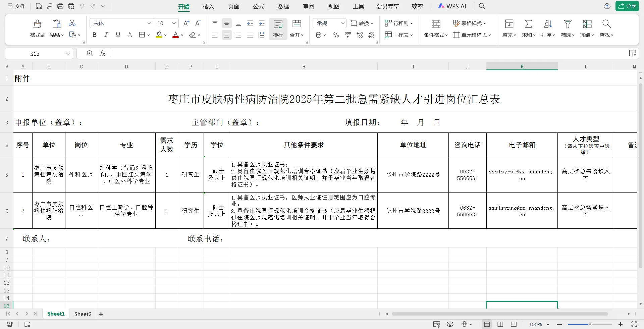Toggle bold formatting

coord(94,35)
